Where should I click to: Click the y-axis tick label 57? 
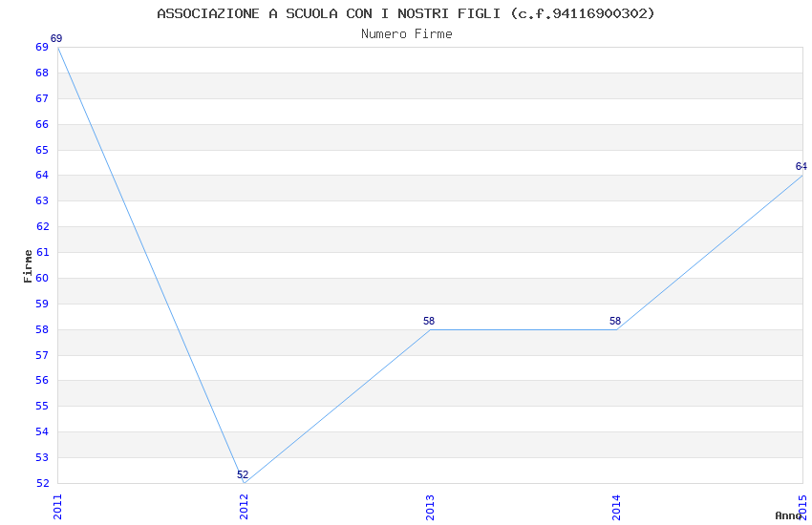42,355
